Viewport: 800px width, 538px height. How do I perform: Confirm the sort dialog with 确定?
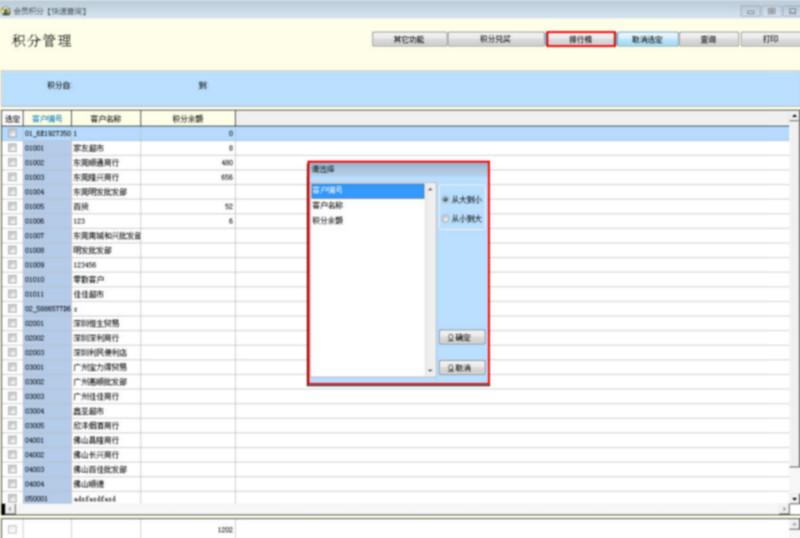pyautogui.click(x=462, y=338)
